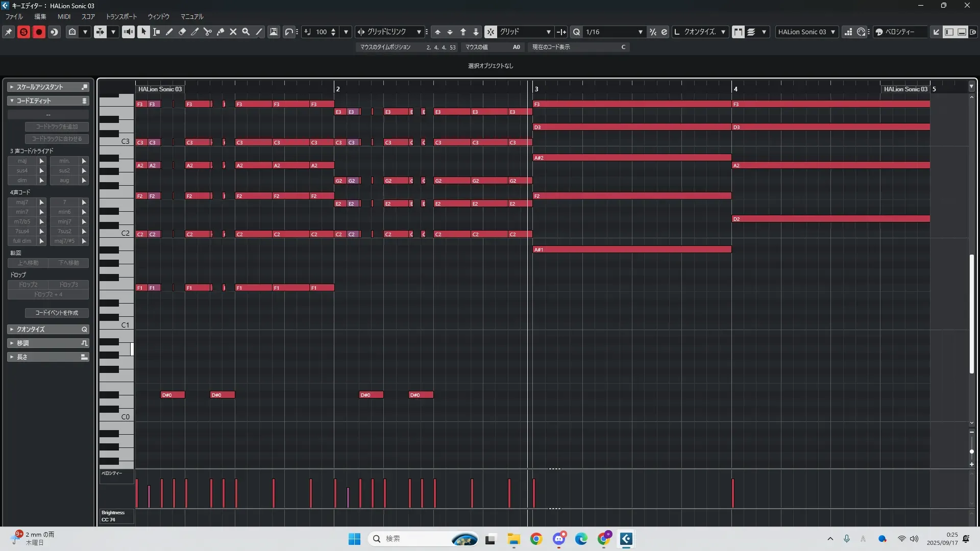Viewport: 980px width, 551px height.
Task: Click the コードイベントを作成 button
Action: point(57,313)
